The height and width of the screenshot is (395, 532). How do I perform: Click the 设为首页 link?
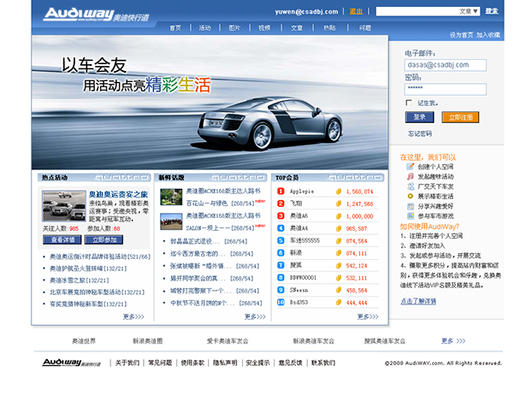(461, 34)
